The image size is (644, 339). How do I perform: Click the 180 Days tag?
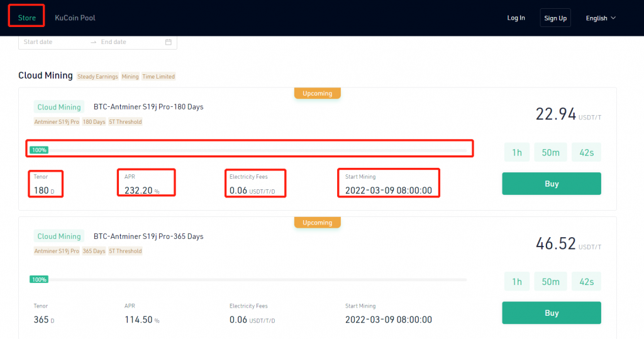click(x=94, y=121)
